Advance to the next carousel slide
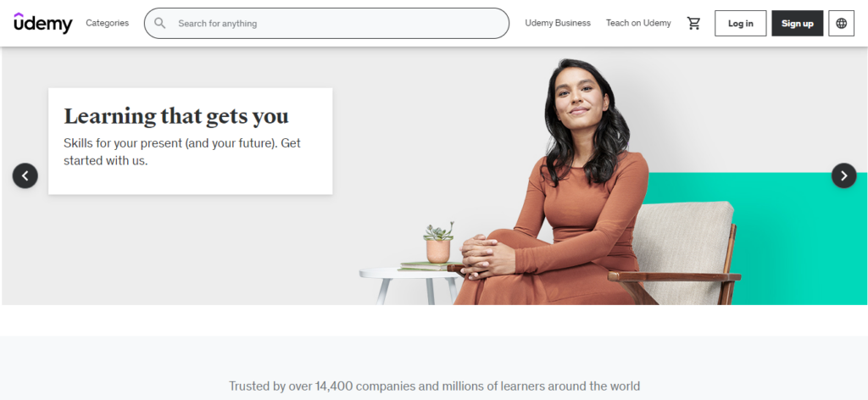This screenshot has width=868, height=400. 843,175
